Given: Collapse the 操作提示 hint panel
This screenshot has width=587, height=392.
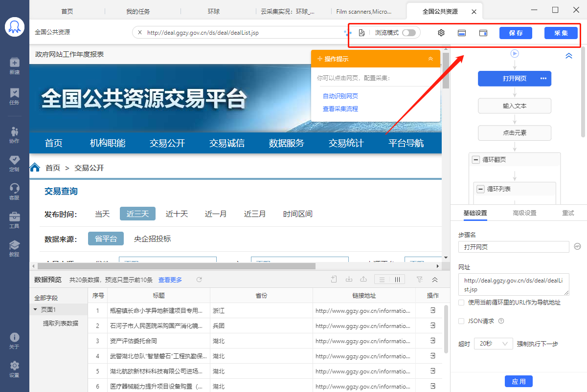Looking at the screenshot, I should 430,59.
